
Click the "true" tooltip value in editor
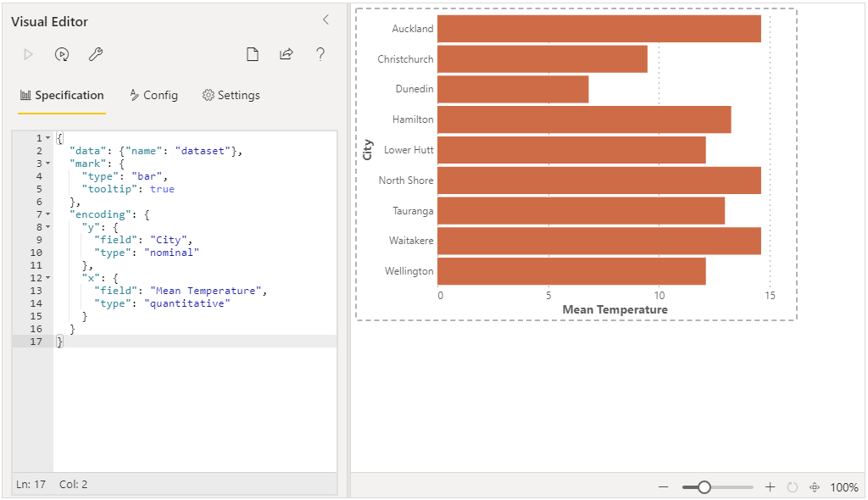point(162,189)
